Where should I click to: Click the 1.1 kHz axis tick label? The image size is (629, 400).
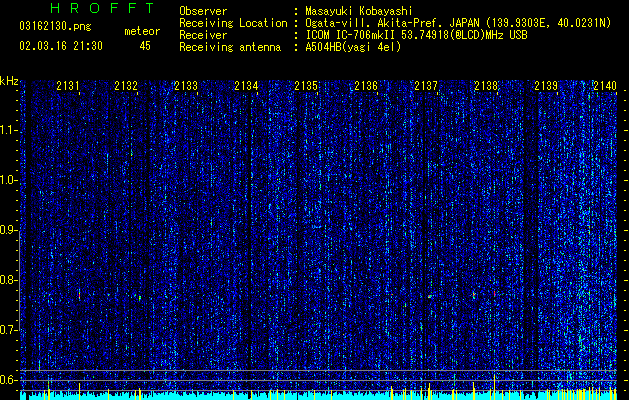click(x=8, y=130)
